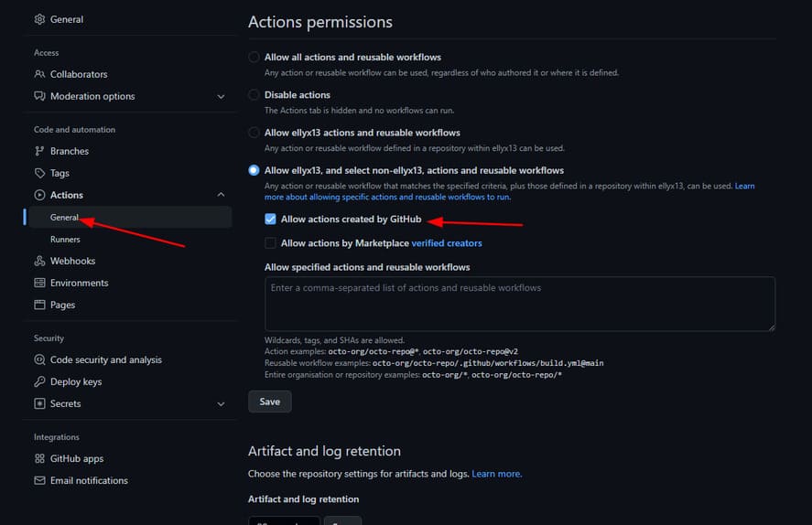Click the Email notifications envelope icon

[x=39, y=480]
